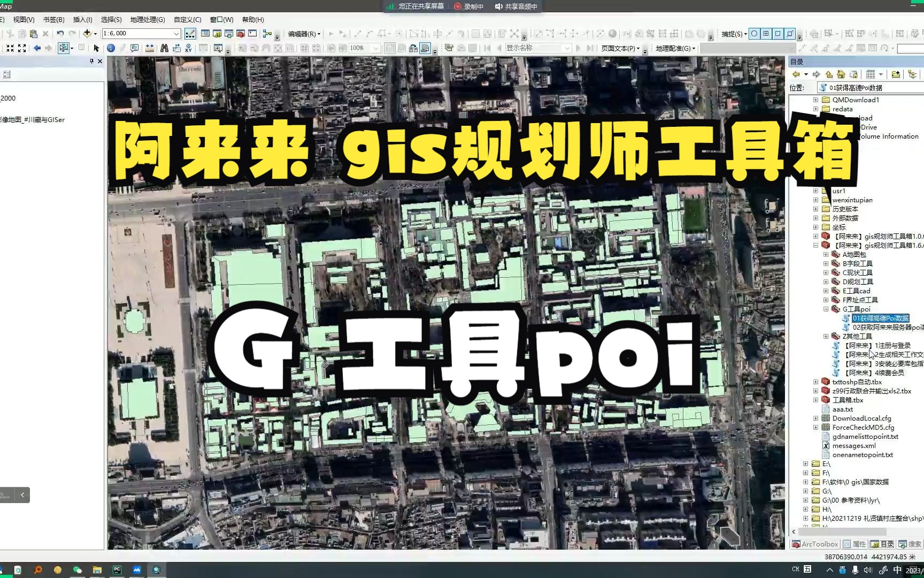Switch to the ArcToolbox tab at bottom
Image resolution: width=924 pixels, height=578 pixels.
click(814, 544)
